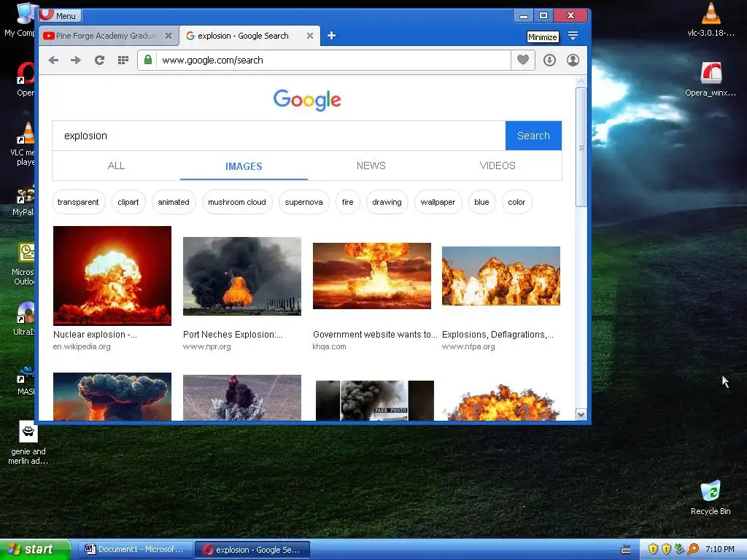
Task: Switch to the Pine Forge Academy YouTube tab
Action: click(106, 36)
